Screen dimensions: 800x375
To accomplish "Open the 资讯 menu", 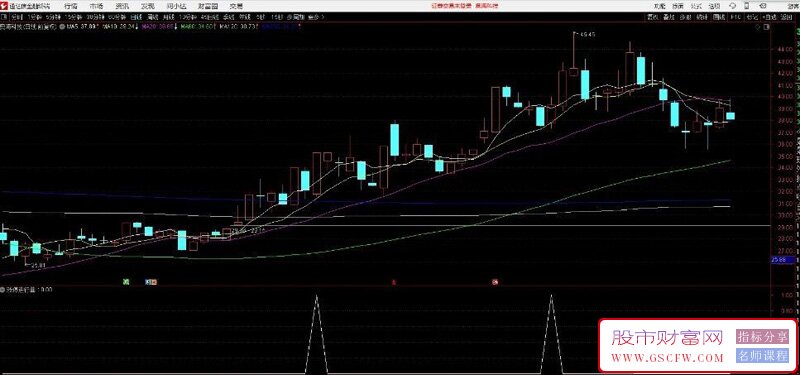I will 122,7.
